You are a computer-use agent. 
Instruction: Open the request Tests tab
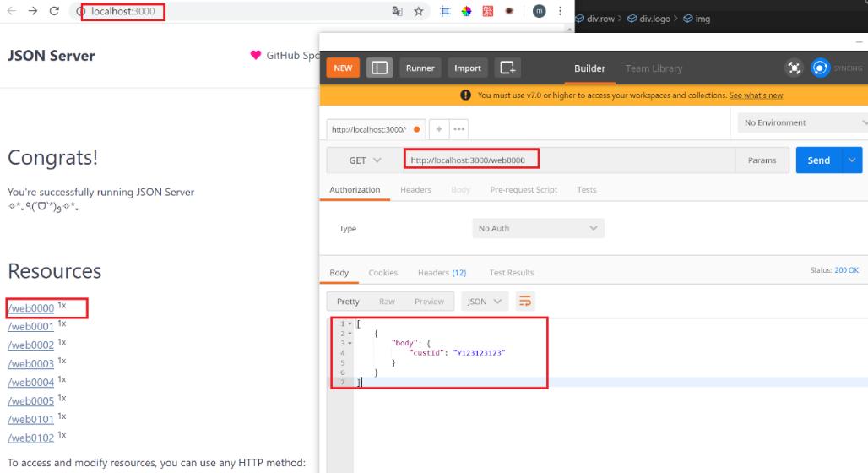pos(587,189)
